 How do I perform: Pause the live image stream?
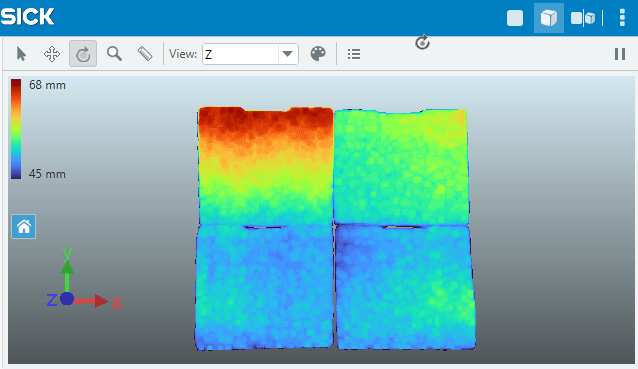click(x=620, y=54)
